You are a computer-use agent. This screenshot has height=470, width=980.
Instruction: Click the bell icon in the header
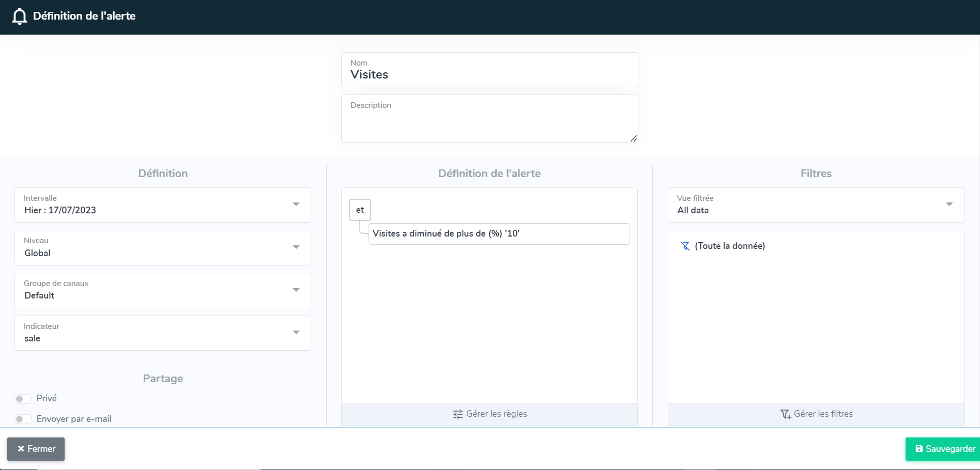(x=20, y=17)
